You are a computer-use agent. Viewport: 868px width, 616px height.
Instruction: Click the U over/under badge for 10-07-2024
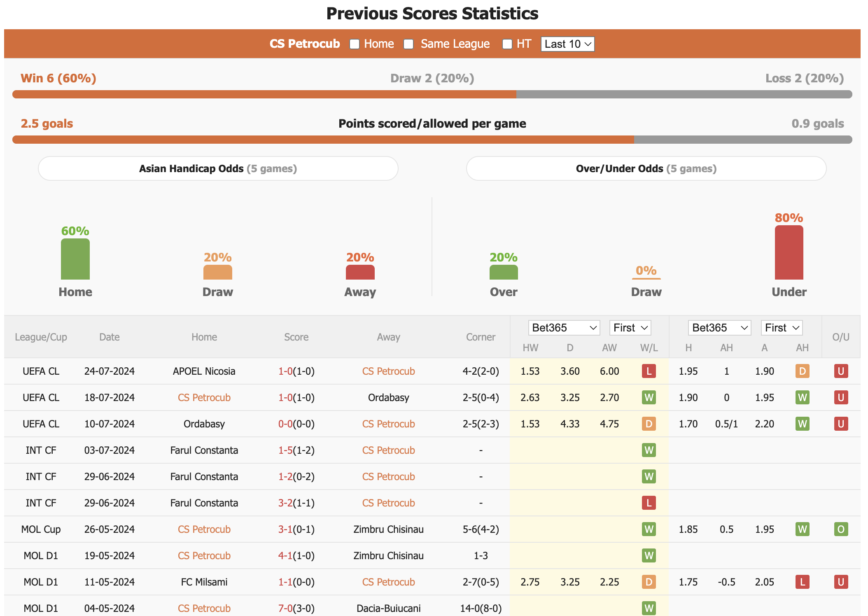[841, 424]
